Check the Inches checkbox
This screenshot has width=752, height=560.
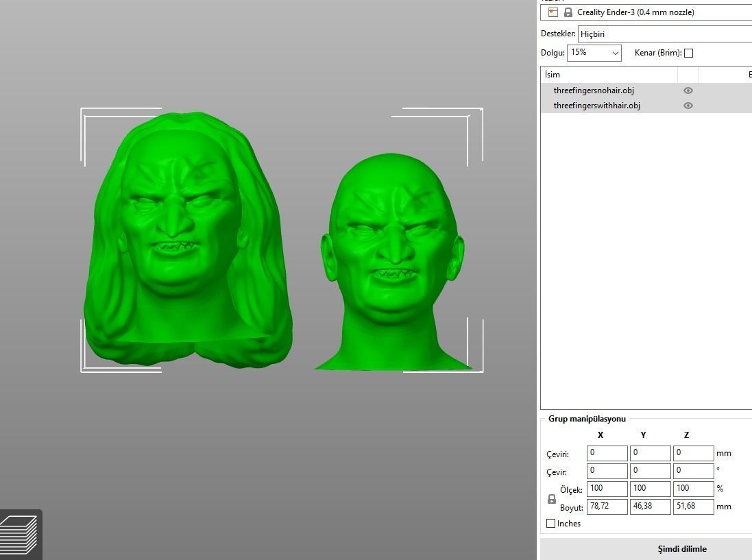pos(550,523)
